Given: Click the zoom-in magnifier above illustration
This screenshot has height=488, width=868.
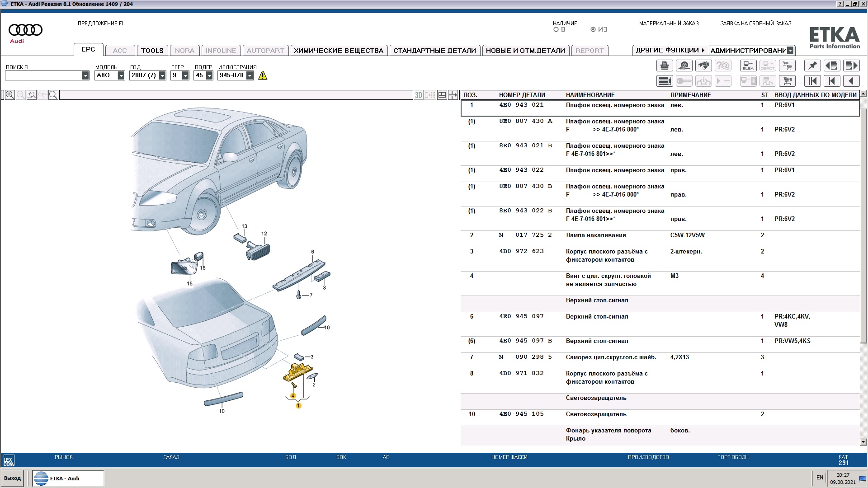Looking at the screenshot, I should coord(10,95).
